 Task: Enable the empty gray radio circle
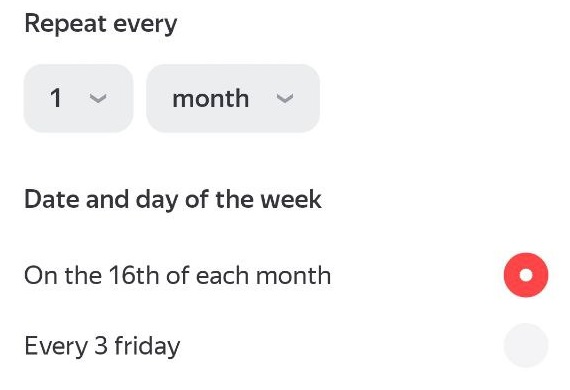(x=526, y=345)
